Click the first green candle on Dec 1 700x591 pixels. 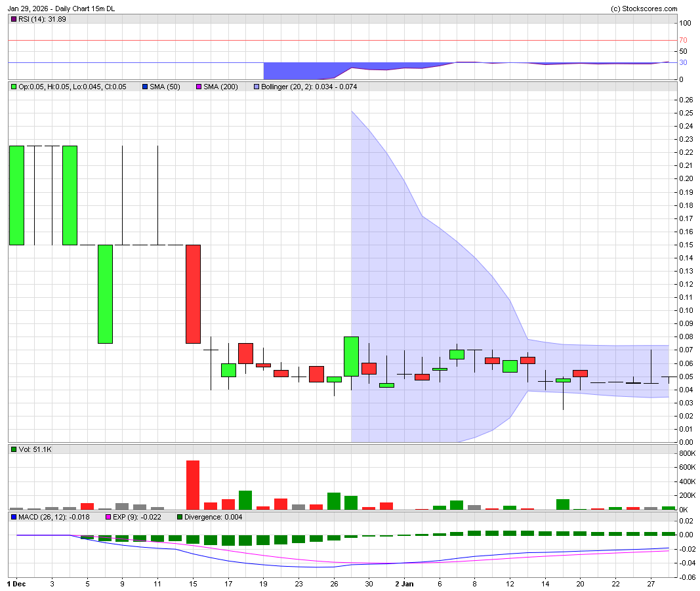click(x=17, y=195)
